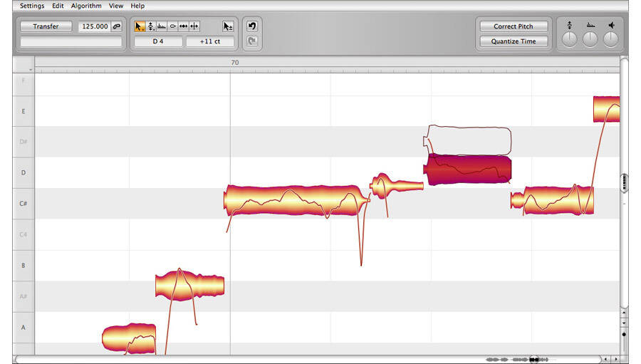Click the Redo arrow button
The width and height of the screenshot is (641, 364).
point(252,41)
